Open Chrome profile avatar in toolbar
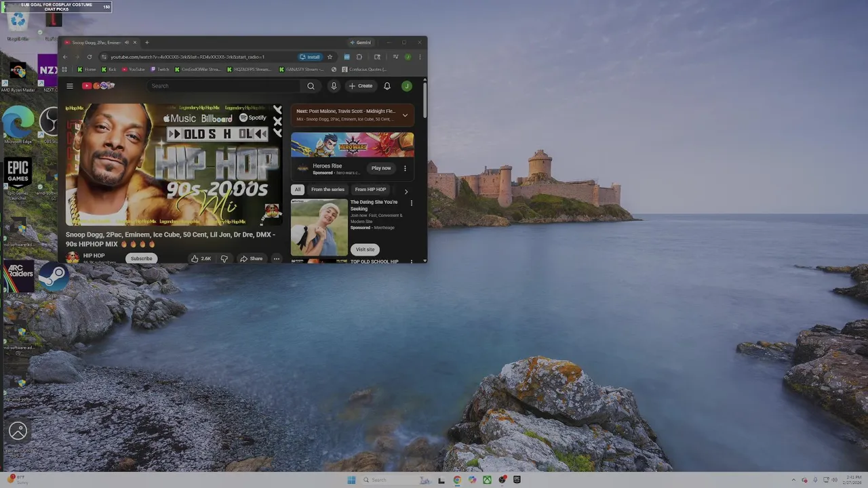The image size is (868, 488). [x=408, y=57]
